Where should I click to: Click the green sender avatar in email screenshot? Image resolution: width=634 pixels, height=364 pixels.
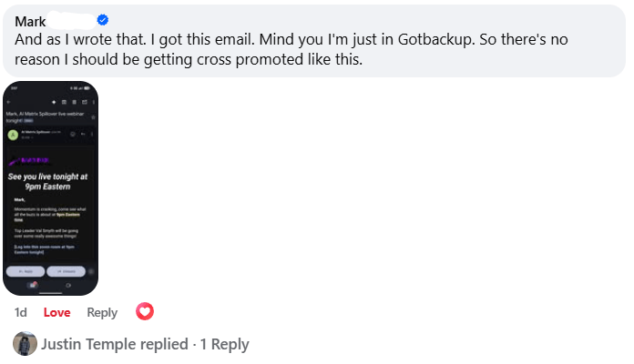[x=13, y=134]
